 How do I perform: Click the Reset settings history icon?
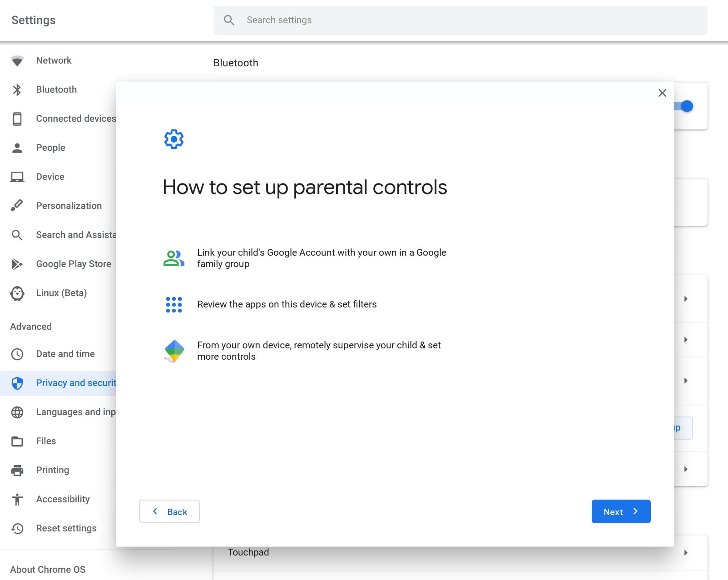[x=17, y=529]
